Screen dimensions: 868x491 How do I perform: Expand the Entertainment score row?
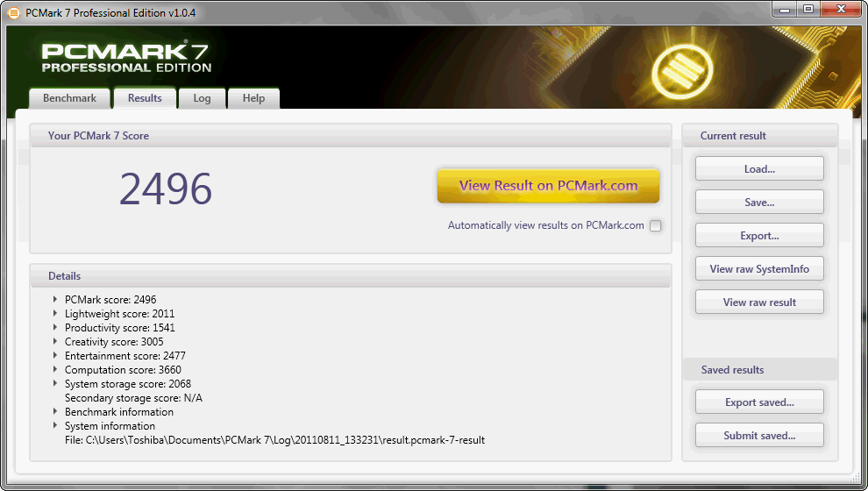(x=55, y=355)
